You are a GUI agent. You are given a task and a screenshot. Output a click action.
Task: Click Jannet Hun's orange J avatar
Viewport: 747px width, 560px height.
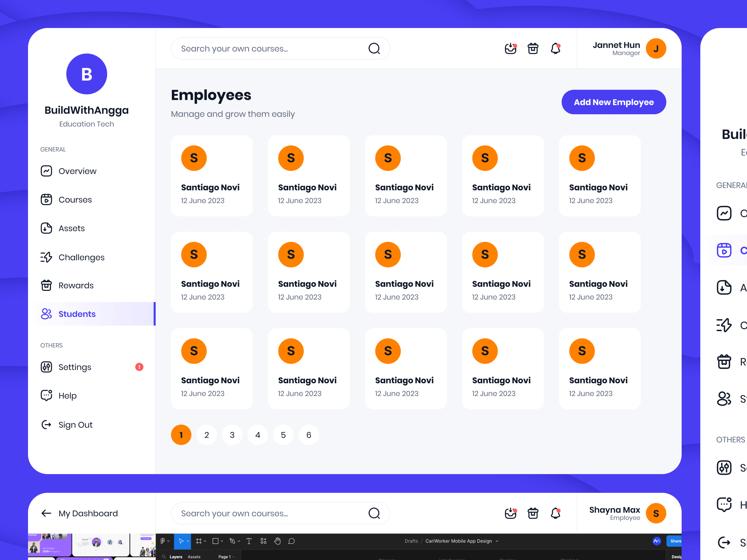point(656,49)
